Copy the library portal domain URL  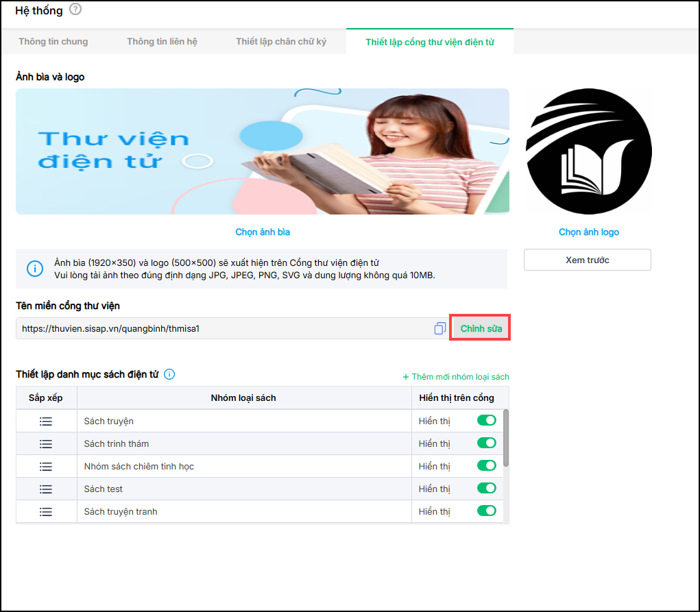(x=440, y=329)
